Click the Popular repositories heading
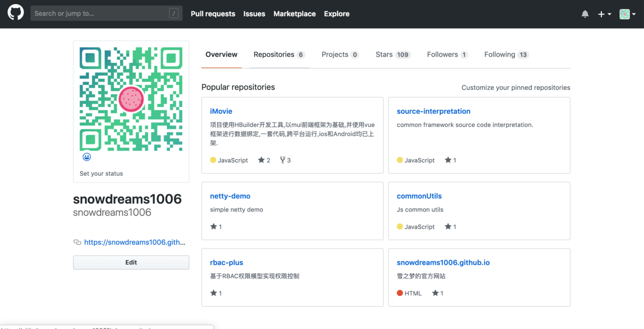The image size is (644, 329). [238, 87]
